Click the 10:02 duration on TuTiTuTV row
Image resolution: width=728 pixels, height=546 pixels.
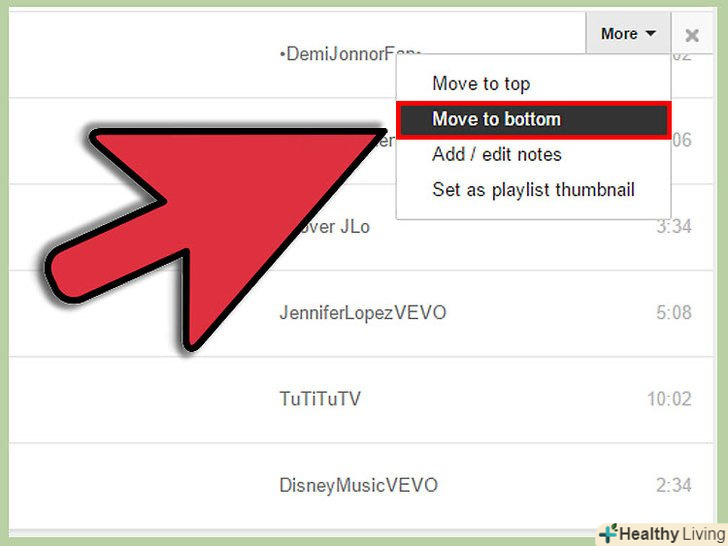(x=669, y=399)
